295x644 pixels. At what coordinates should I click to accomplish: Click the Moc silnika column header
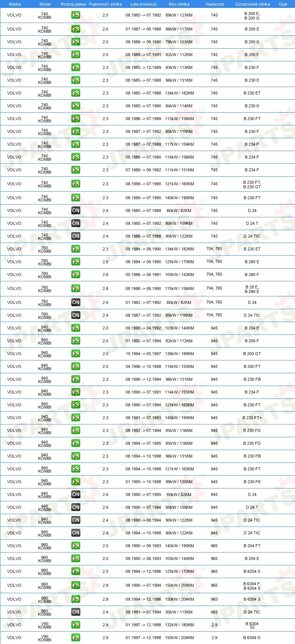[179, 4]
